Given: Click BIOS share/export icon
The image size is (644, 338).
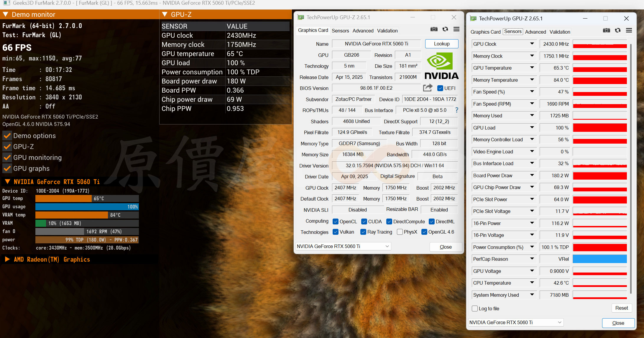Looking at the screenshot, I should click(428, 88).
